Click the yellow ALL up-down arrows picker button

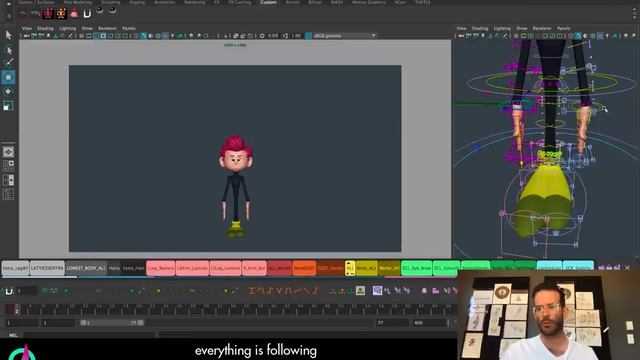pyautogui.click(x=350, y=268)
